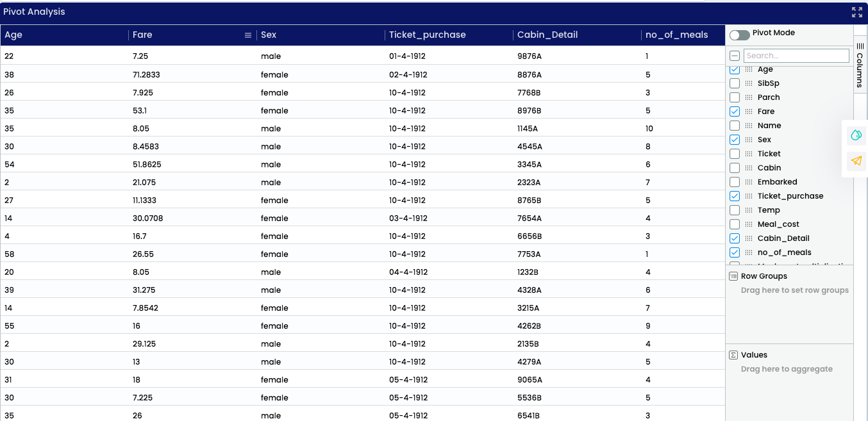Uncheck the no_of_meals column checkbox
868x421 pixels.
click(x=735, y=252)
